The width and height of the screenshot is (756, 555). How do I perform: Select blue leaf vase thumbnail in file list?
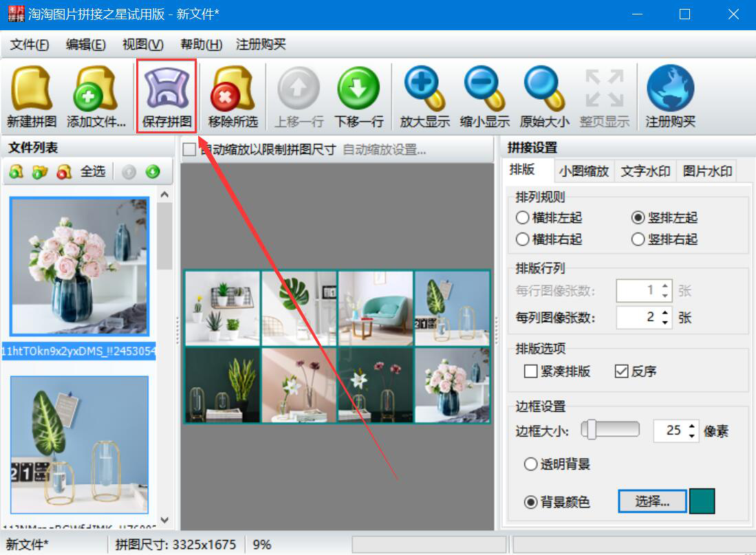(x=79, y=444)
